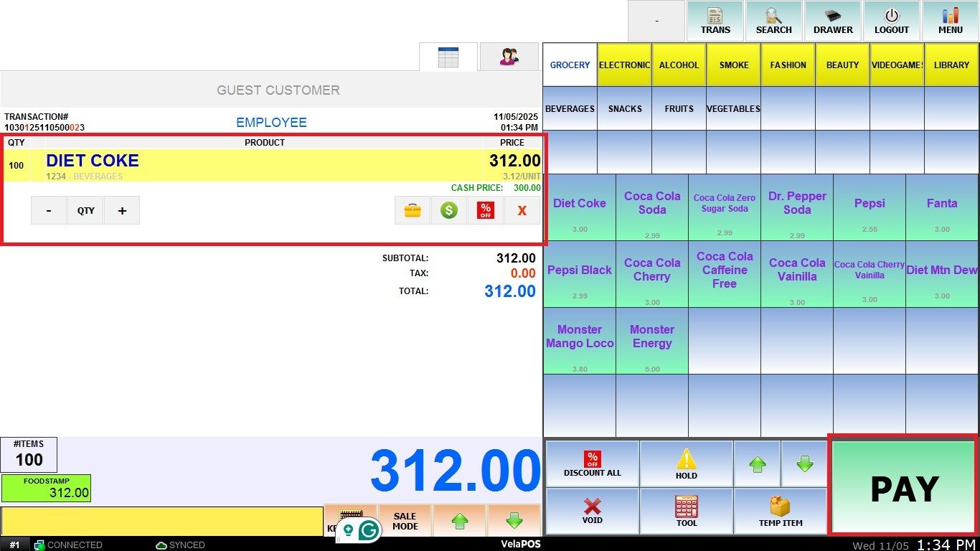Toggle SALE MODE
This screenshot has height=551, width=980.
pyautogui.click(x=405, y=521)
